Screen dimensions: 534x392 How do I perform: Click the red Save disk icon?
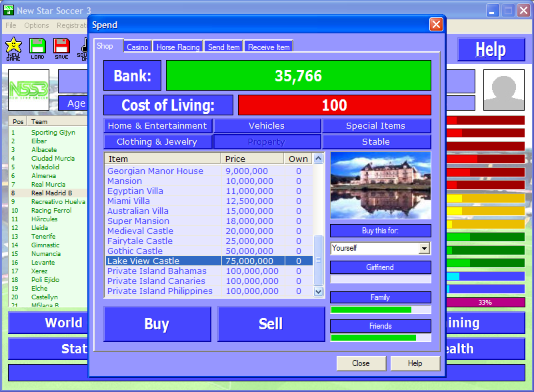pyautogui.click(x=61, y=47)
